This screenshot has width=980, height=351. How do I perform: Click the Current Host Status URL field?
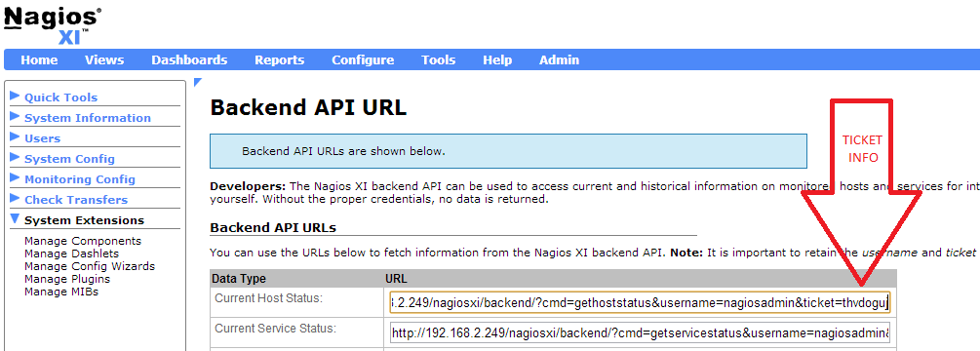point(640,303)
